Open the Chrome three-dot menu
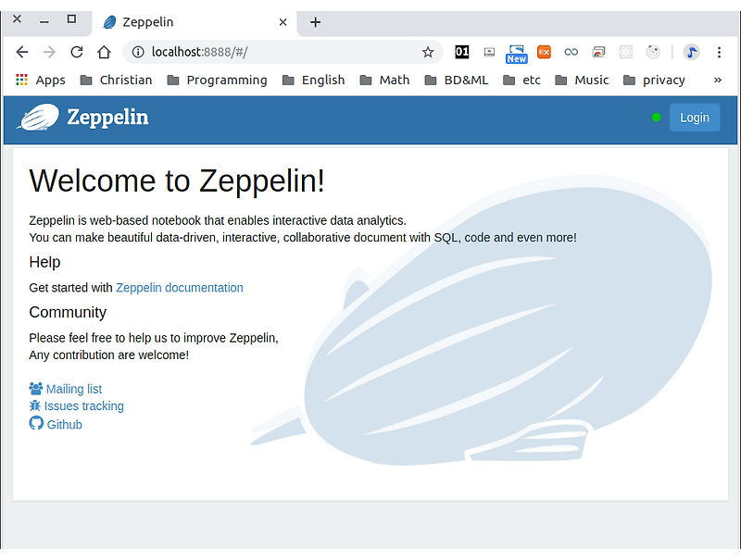741x560 pixels. (x=720, y=53)
